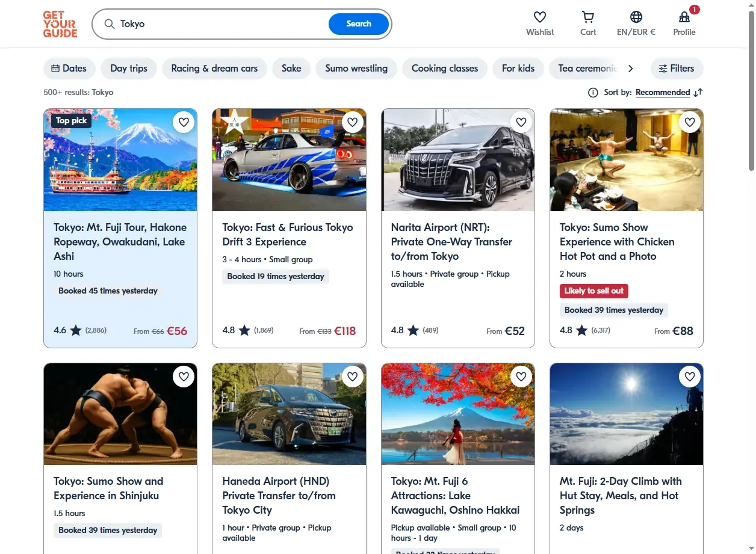
Task: Click the sort info icon
Action: [593, 93]
